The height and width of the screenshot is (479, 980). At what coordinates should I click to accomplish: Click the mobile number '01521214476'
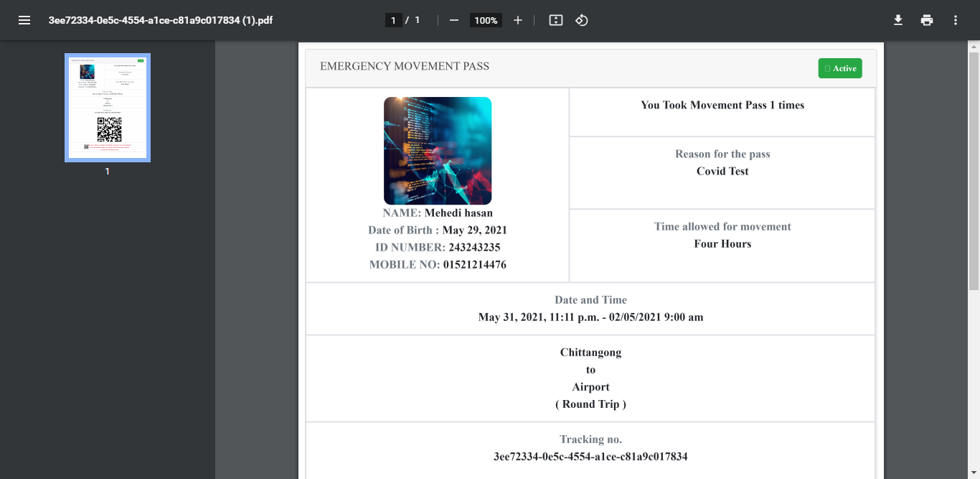coord(474,265)
